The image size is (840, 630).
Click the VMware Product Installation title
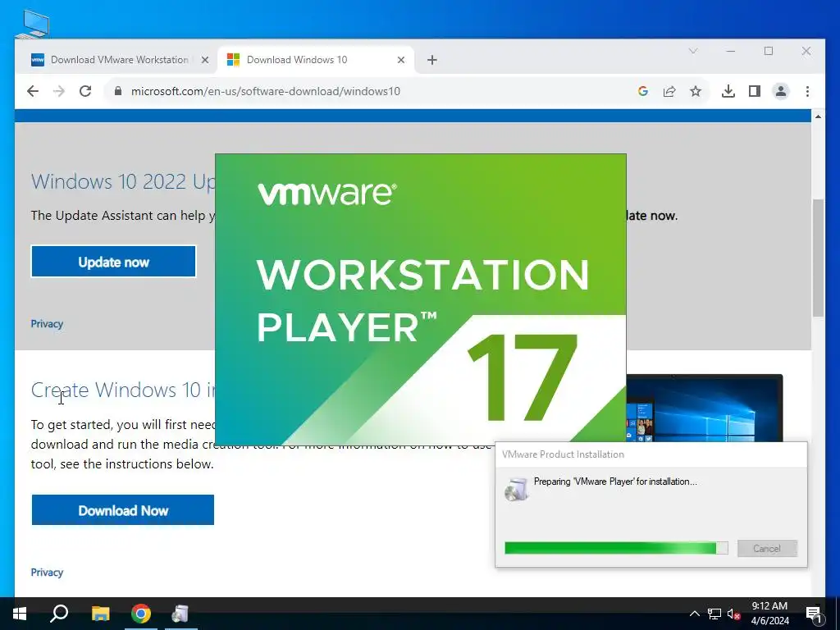point(563,454)
